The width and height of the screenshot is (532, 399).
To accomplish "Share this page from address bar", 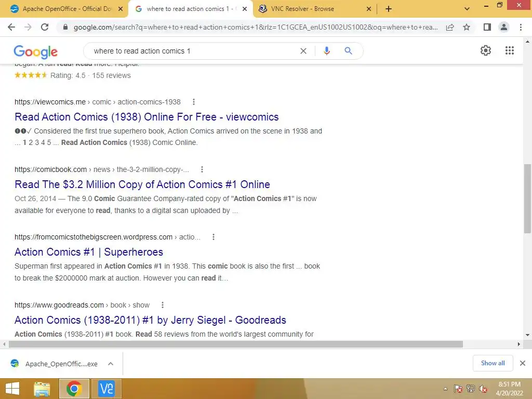I will point(450,27).
